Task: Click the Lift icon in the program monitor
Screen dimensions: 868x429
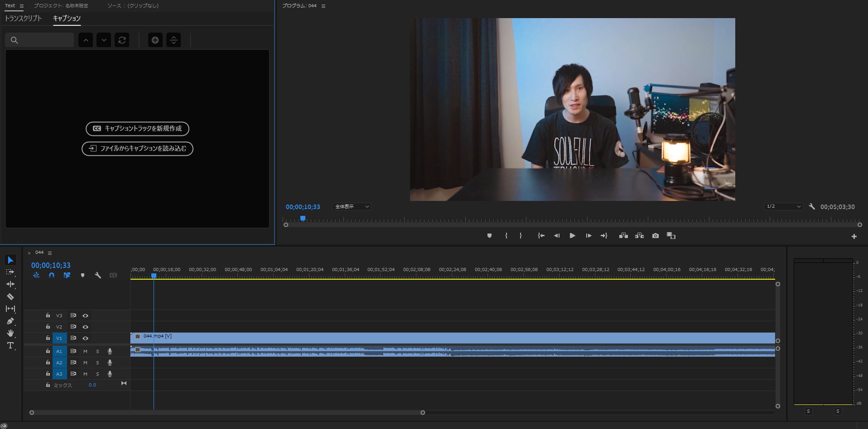Action: pos(624,236)
